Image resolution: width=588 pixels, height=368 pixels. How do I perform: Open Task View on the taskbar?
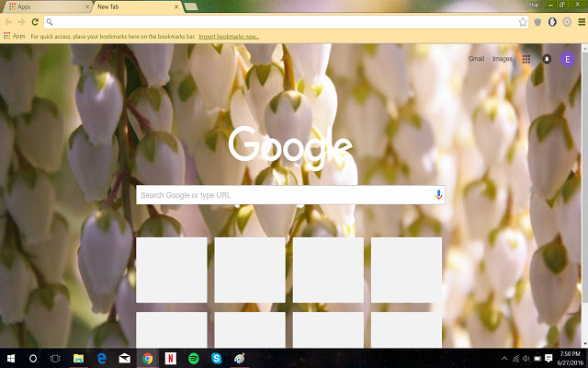point(55,358)
